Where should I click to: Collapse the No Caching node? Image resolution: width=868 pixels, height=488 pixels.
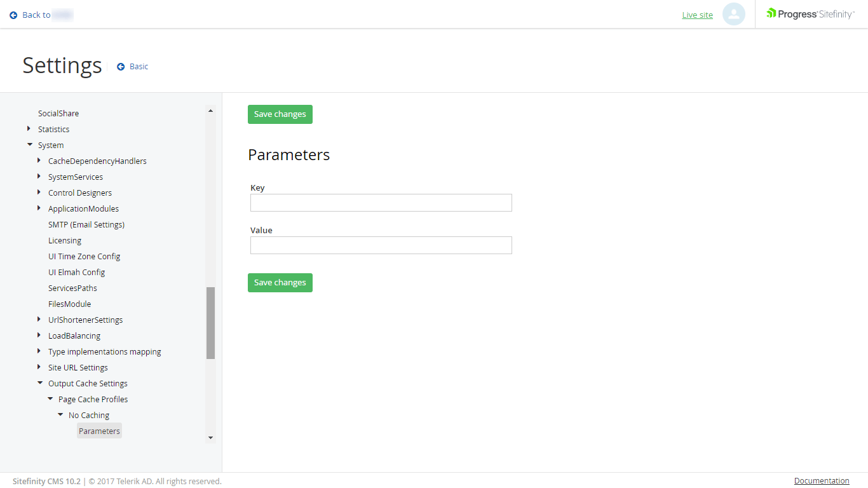pyautogui.click(x=60, y=414)
